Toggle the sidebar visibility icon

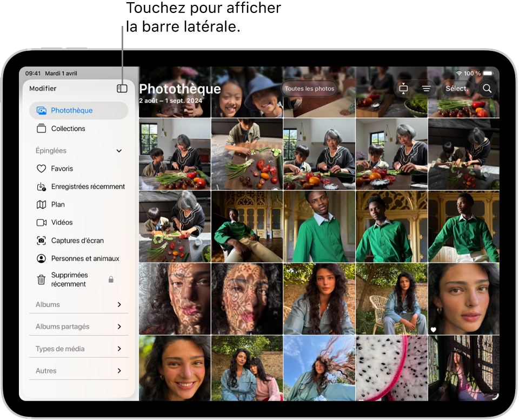pyautogui.click(x=122, y=88)
